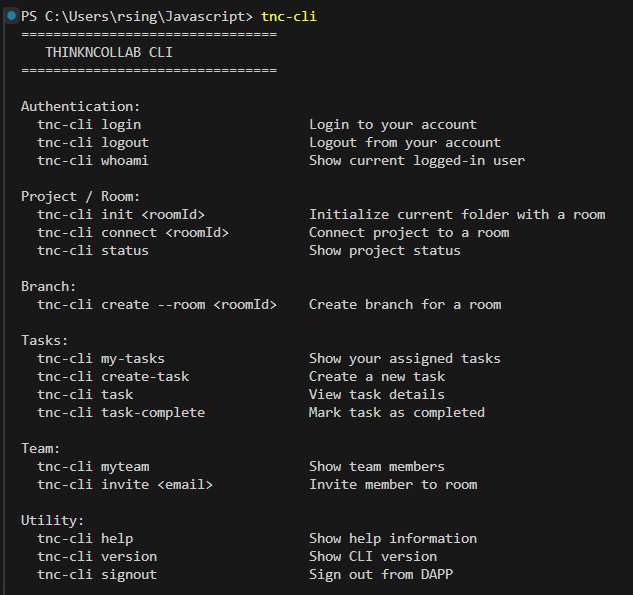Click the 'tnc-cli whoami' command line
The image size is (633, 595).
(93, 161)
